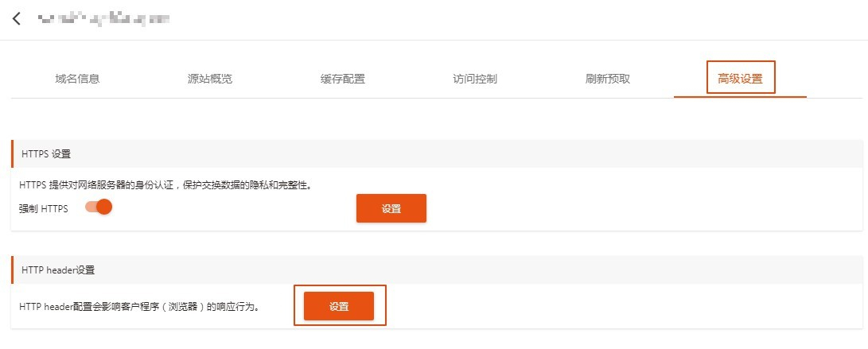Click empty space in the HTTPS 设置 card
Screen dimensions: 868x349
(636, 204)
